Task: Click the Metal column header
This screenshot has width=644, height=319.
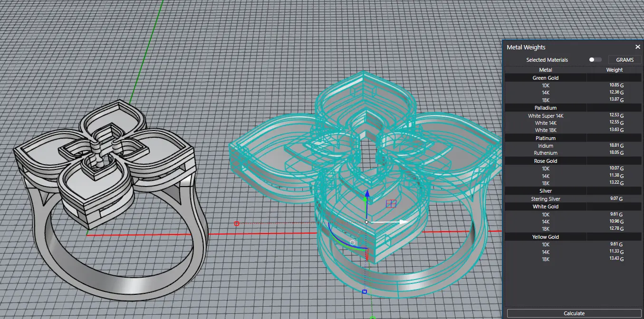Action: 546,70
